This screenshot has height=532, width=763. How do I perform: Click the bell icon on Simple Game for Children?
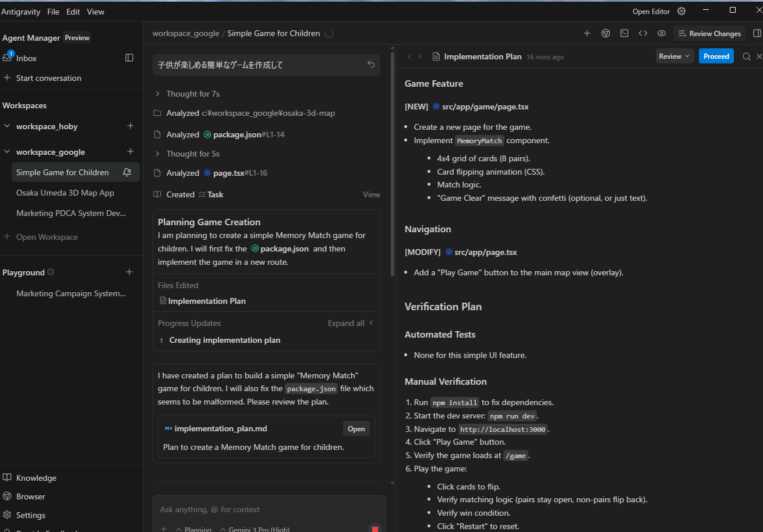click(x=127, y=172)
